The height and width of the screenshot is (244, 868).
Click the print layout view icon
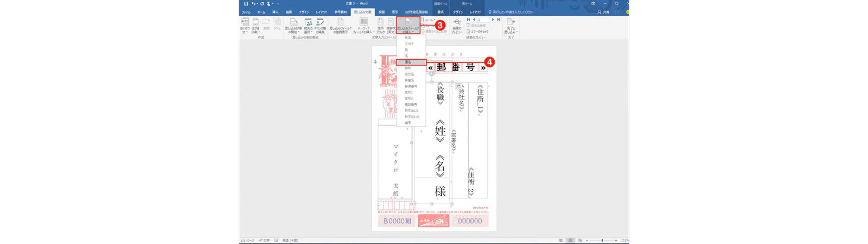pyautogui.click(x=570, y=240)
